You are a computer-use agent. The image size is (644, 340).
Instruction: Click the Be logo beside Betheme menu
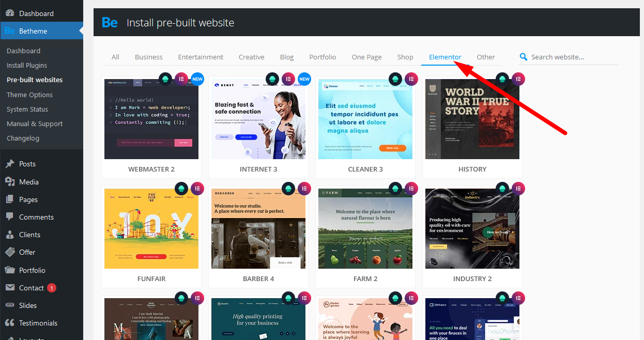[10, 31]
